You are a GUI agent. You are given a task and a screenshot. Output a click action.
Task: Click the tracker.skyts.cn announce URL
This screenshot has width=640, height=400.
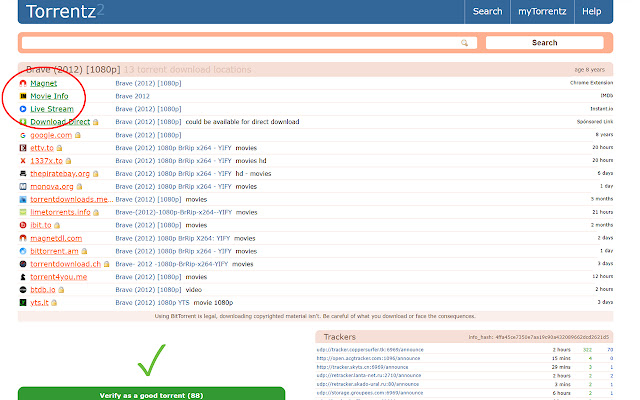point(362,367)
